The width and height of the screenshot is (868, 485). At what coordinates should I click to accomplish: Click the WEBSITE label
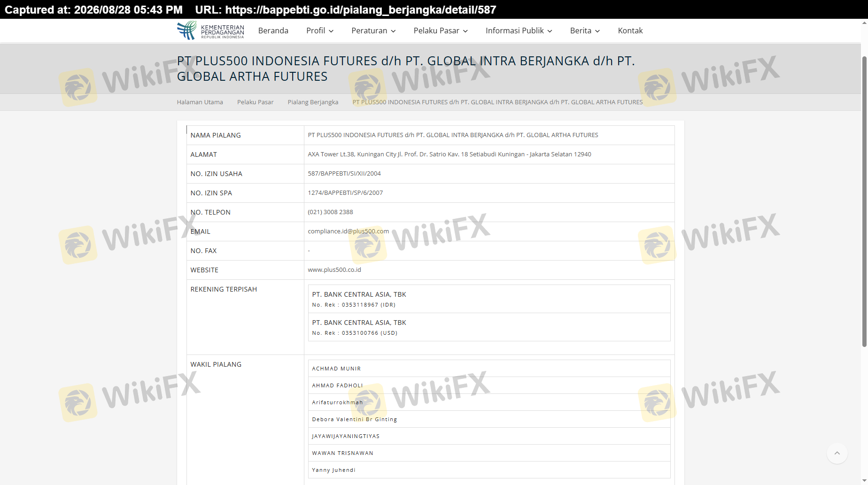click(204, 270)
